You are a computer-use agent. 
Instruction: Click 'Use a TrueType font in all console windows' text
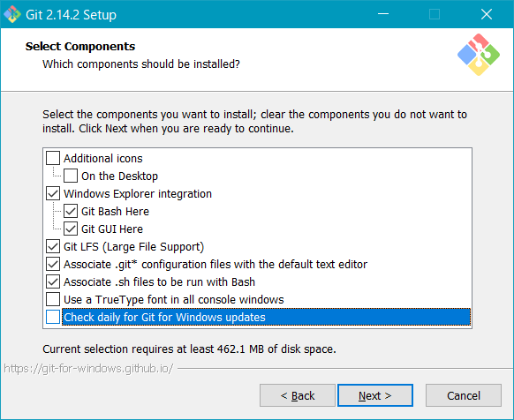tap(174, 299)
